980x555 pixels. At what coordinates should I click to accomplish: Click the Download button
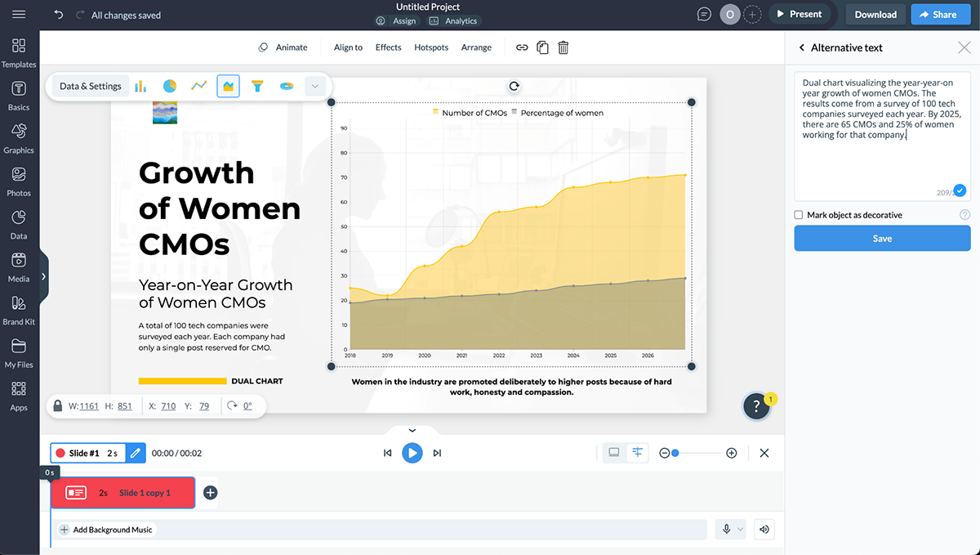[875, 14]
